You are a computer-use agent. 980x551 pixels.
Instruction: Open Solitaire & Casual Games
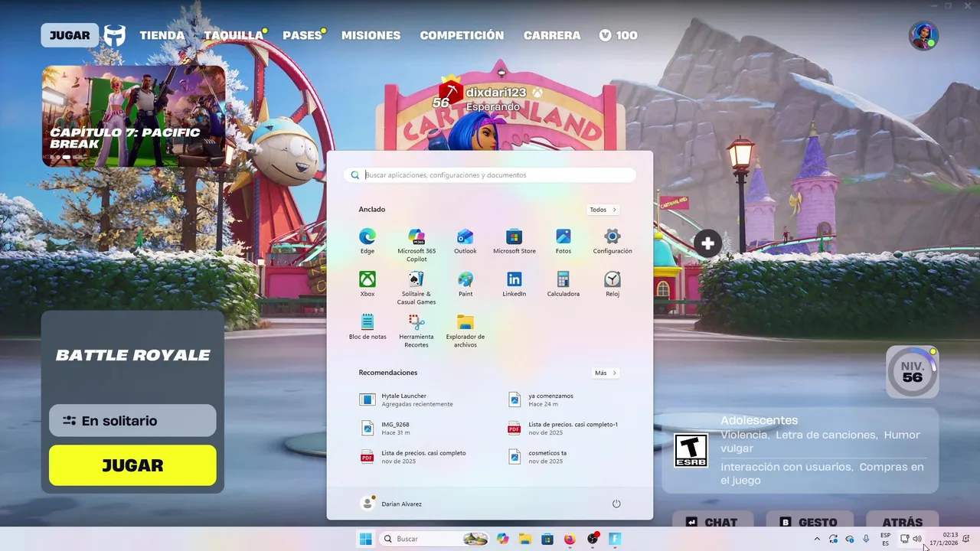(x=416, y=288)
